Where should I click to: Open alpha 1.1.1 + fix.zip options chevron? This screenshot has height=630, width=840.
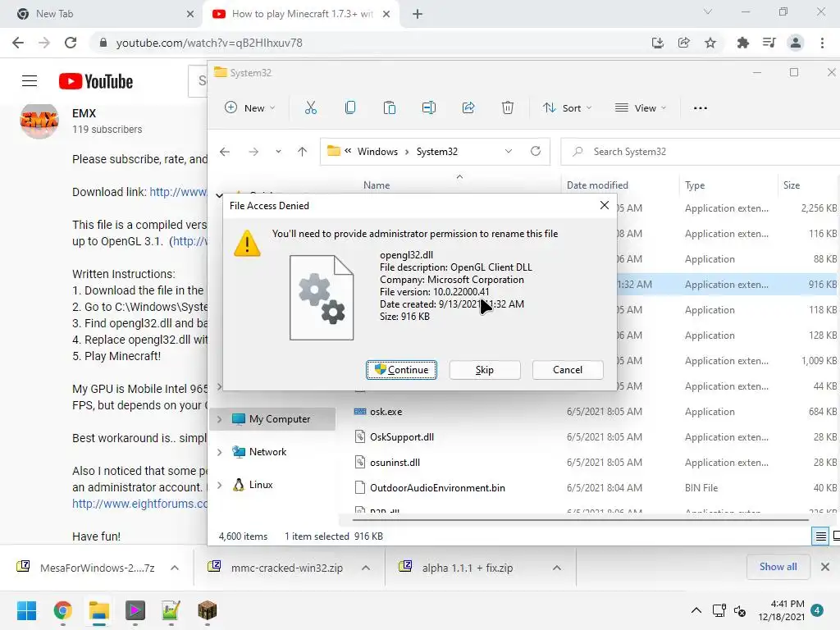coord(557,568)
